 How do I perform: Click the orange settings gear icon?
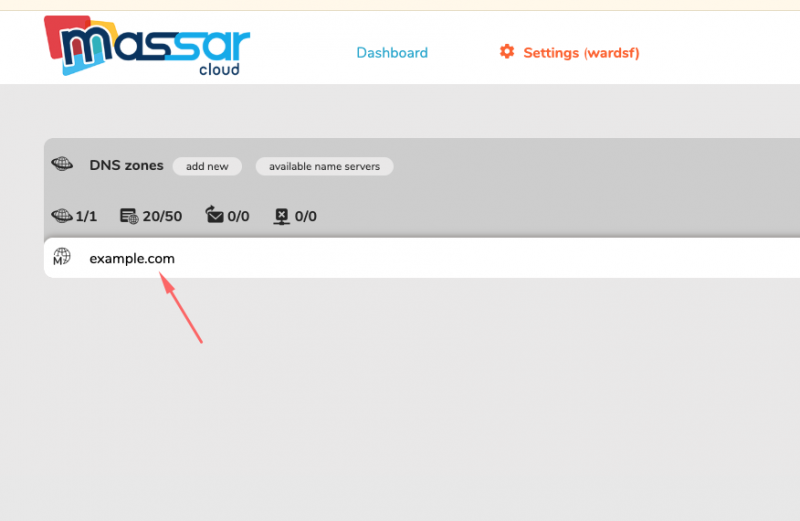(507, 52)
